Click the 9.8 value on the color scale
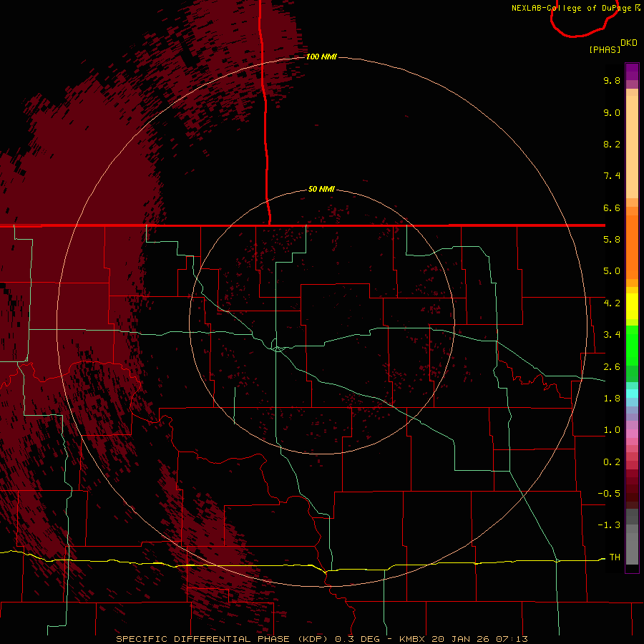Screen dimensions: 644x644 click(612, 80)
